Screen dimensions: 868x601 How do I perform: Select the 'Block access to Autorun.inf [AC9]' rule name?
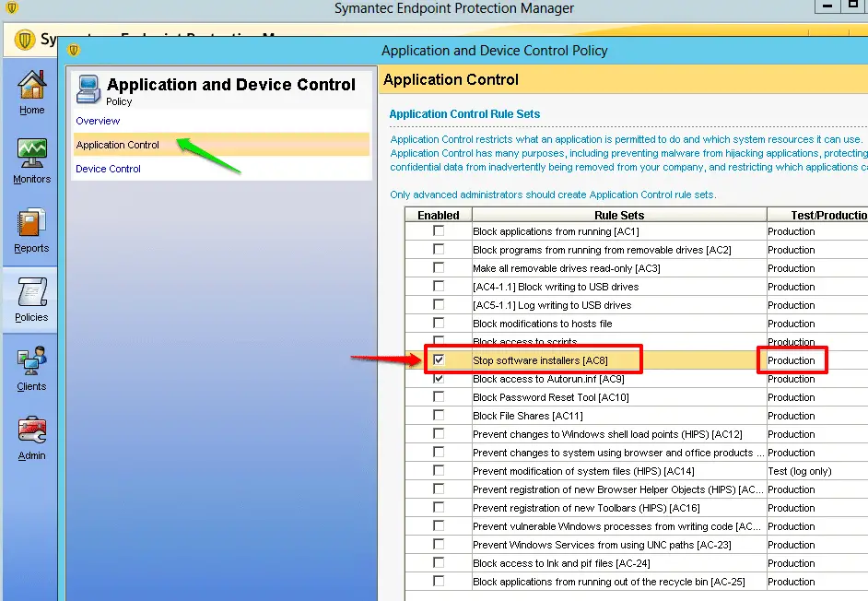click(548, 379)
